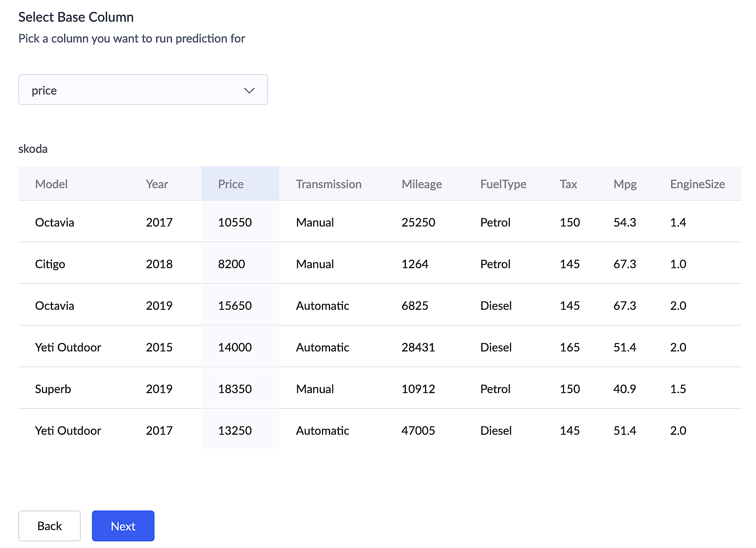
Task: Click price value 18350
Action: [x=235, y=389]
